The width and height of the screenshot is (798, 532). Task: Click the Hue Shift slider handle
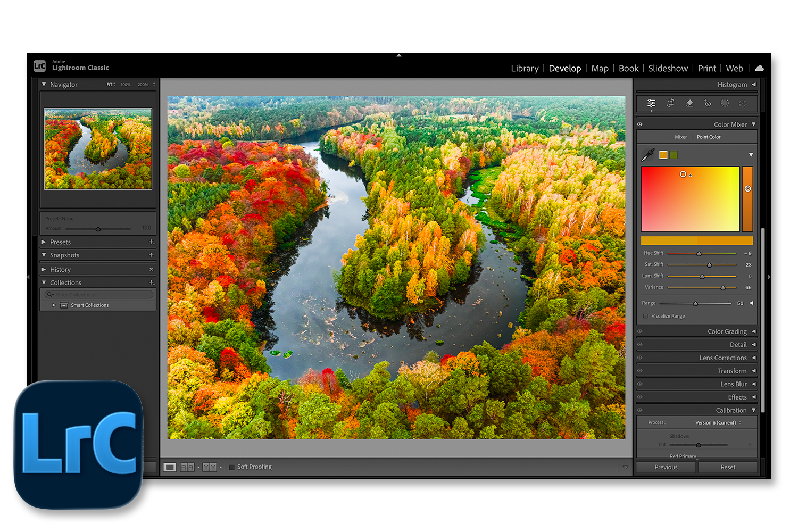tap(699, 254)
